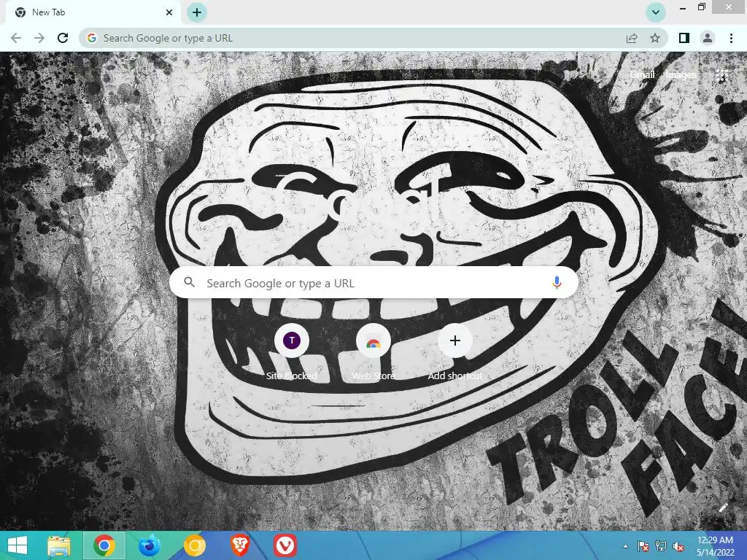Click the magnifier icon in search box

(190, 282)
